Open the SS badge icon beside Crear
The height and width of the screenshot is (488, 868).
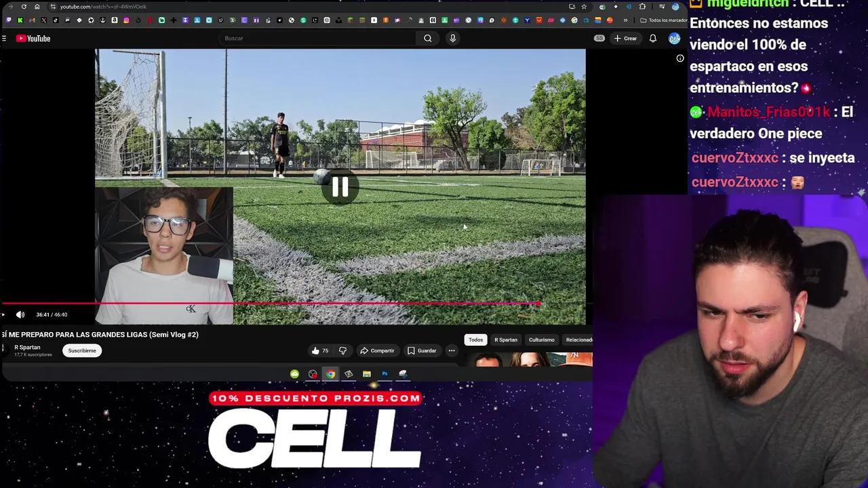(599, 39)
